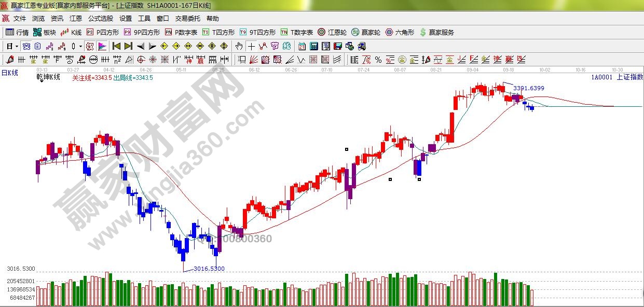The height and width of the screenshot is (307, 644).
Task: Click the calendar date icon
Action: pos(302,46)
